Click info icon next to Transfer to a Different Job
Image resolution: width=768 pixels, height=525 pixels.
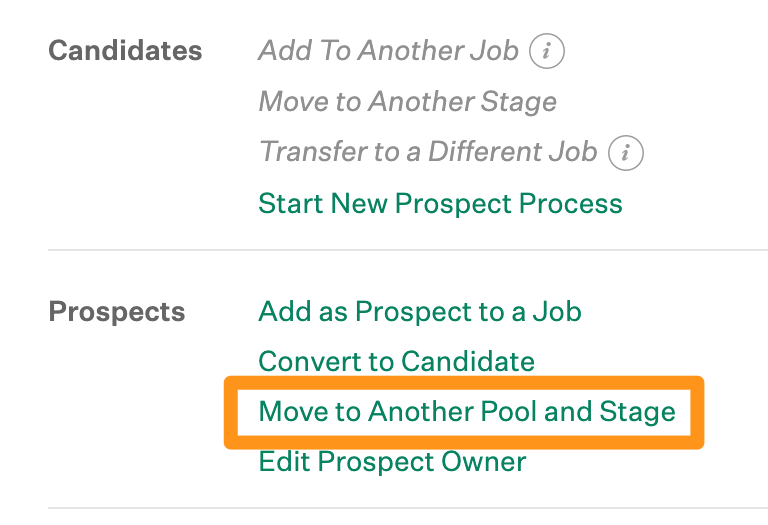pyautogui.click(x=625, y=153)
